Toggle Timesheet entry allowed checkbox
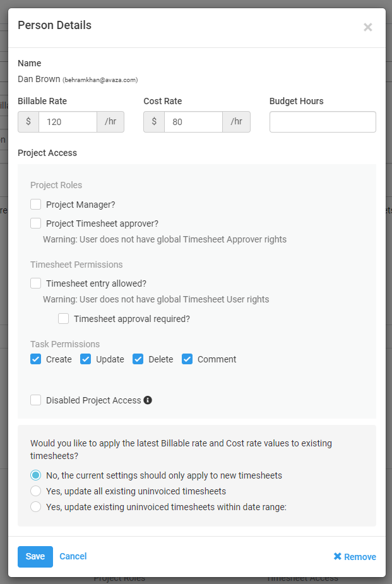 tap(36, 283)
